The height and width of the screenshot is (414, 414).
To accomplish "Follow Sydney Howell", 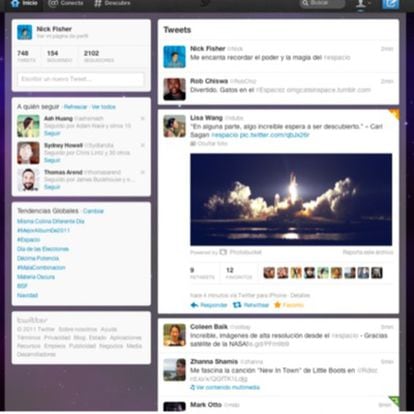I will coord(52,160).
